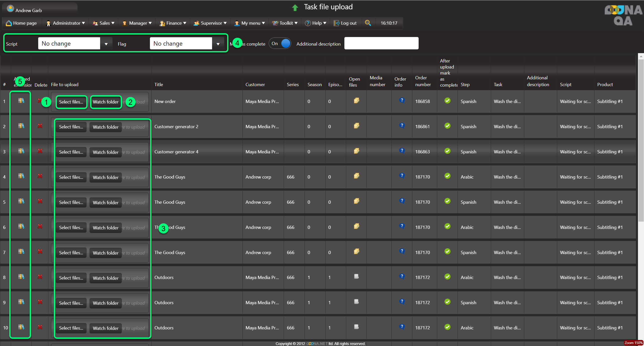644x346 pixels.
Task: Open files icon for order 186861
Action: 356,126
